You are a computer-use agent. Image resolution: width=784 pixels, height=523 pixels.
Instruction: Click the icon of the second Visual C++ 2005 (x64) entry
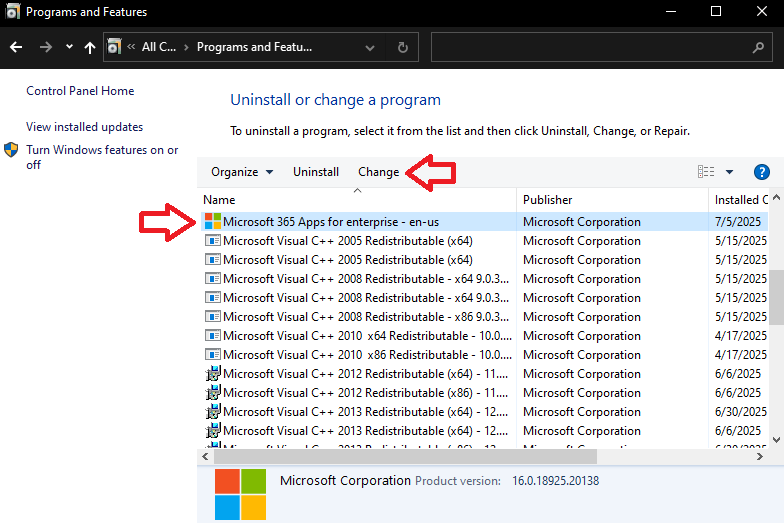point(213,260)
